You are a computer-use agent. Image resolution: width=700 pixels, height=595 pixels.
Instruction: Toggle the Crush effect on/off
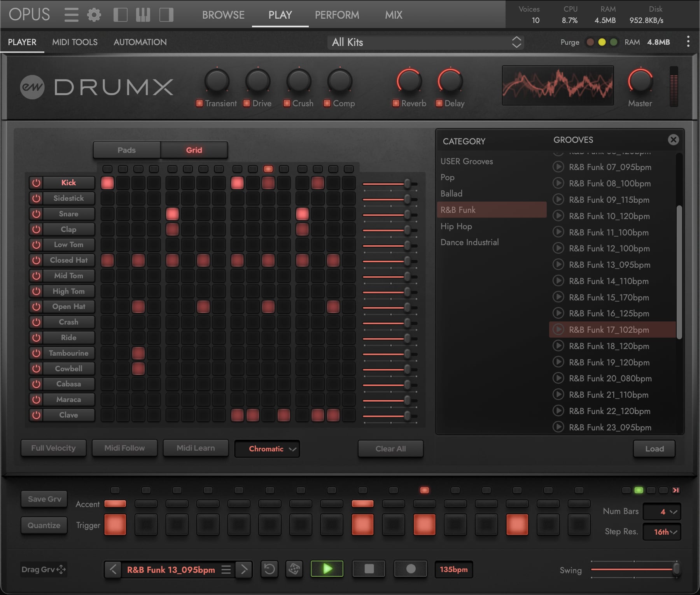click(287, 103)
